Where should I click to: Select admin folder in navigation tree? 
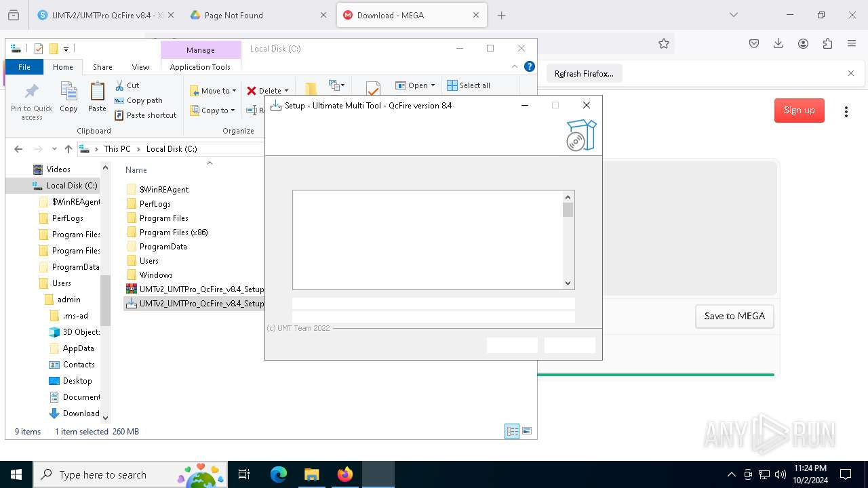point(69,300)
